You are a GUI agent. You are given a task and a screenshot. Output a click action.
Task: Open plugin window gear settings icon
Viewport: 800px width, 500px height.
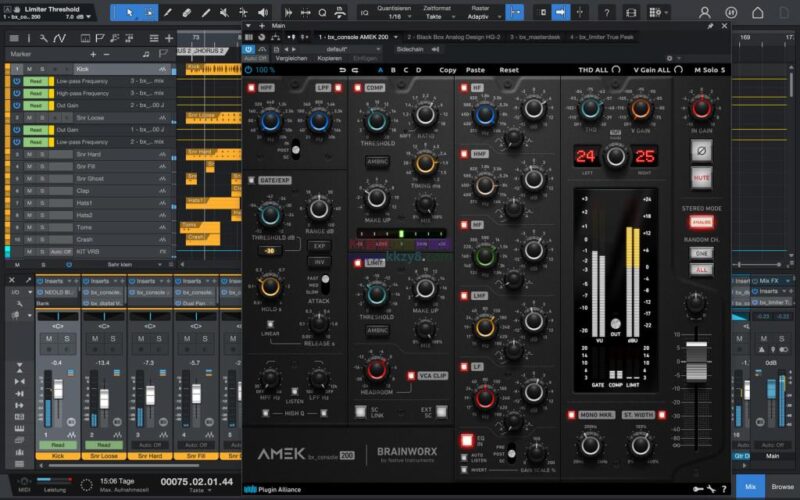(x=669, y=59)
